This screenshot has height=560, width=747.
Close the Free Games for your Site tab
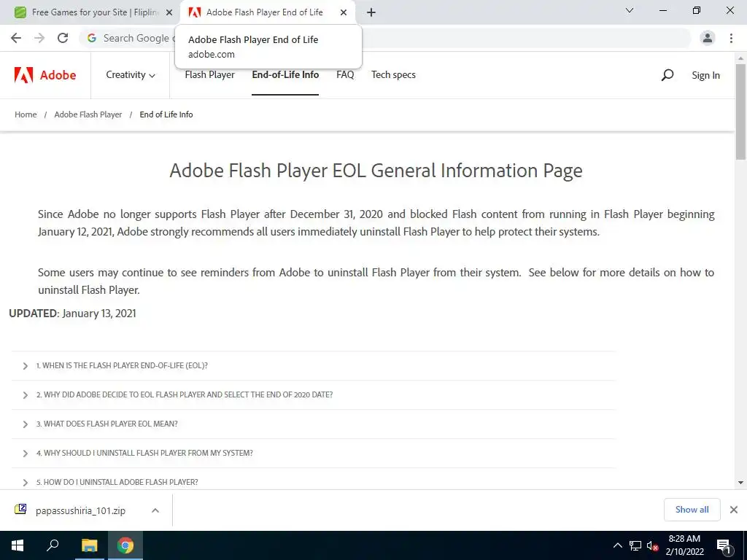point(169,12)
